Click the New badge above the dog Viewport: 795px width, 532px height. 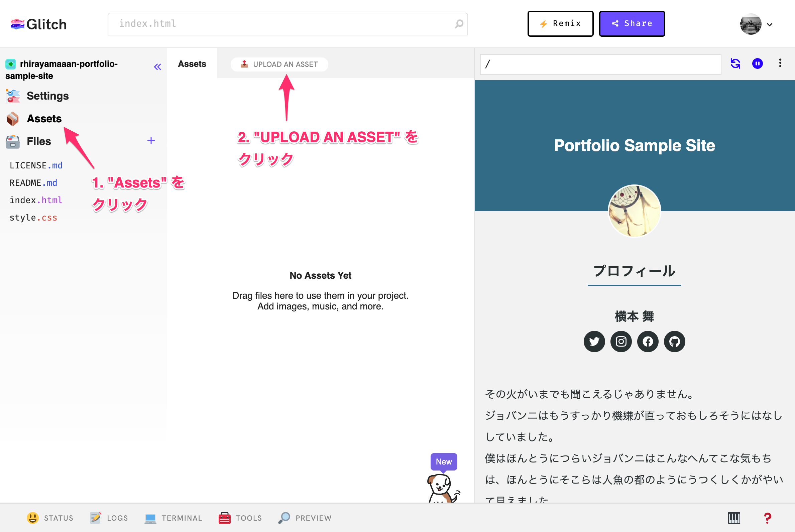tap(444, 462)
